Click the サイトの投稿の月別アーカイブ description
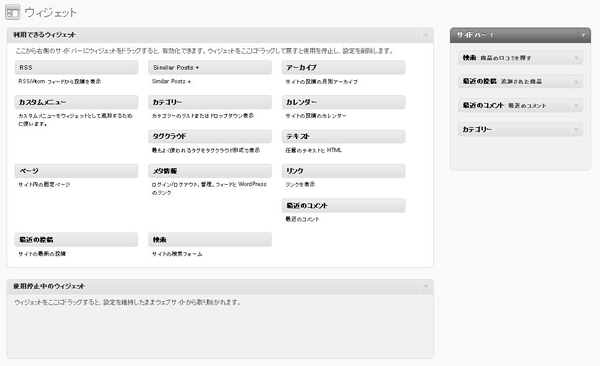Screen dimensions: 600x366 [x=321, y=82]
